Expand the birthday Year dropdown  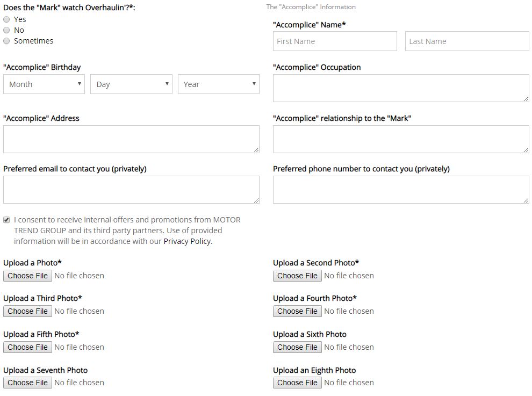(x=218, y=84)
